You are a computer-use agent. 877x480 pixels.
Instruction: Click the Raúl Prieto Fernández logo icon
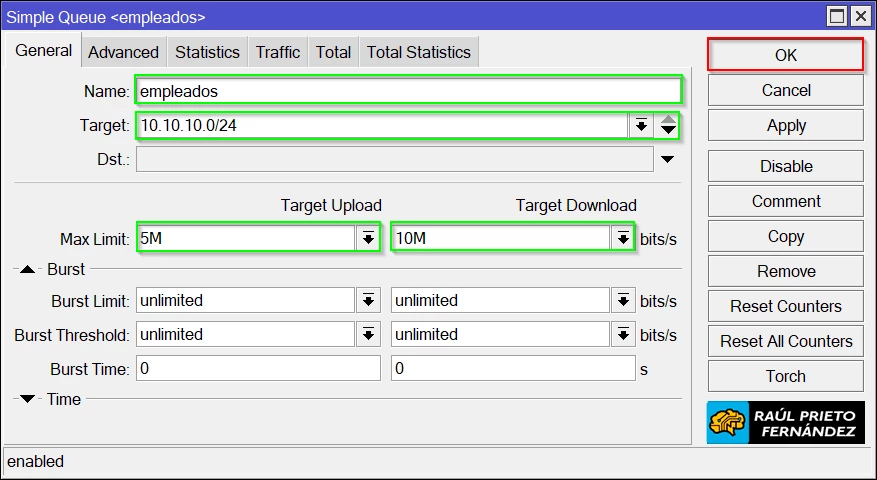point(730,423)
